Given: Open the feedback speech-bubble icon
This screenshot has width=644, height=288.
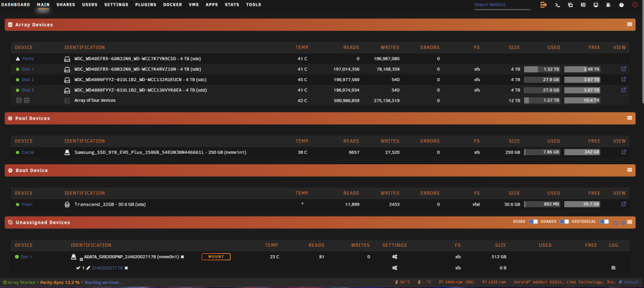Looking at the screenshot, I should click(583, 5).
